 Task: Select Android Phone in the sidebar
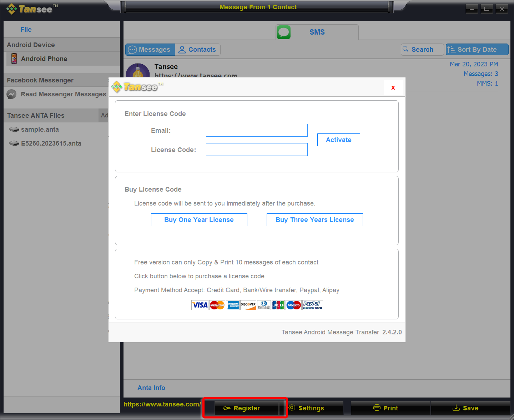63,59
